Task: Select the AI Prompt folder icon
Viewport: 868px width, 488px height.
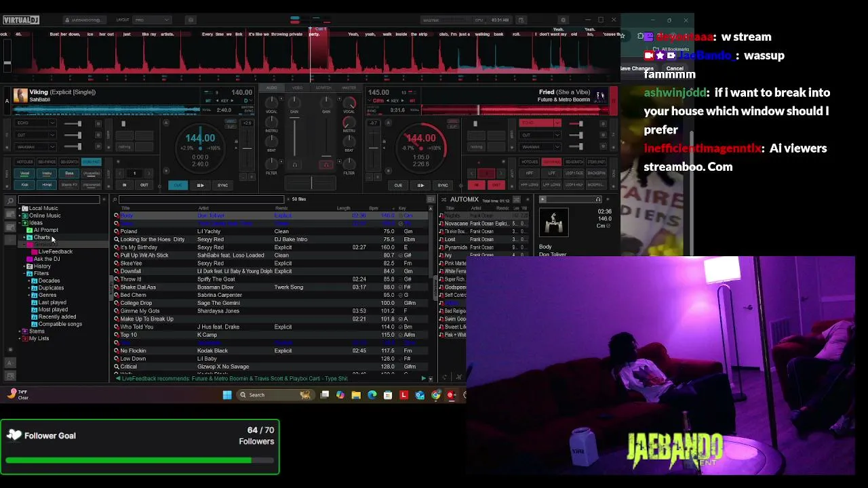Action: click(x=30, y=230)
